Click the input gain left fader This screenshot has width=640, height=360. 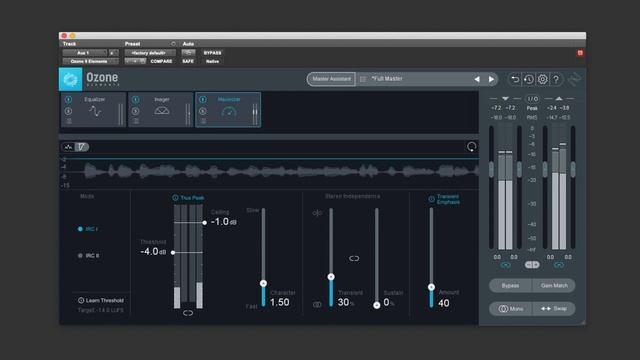point(491,169)
